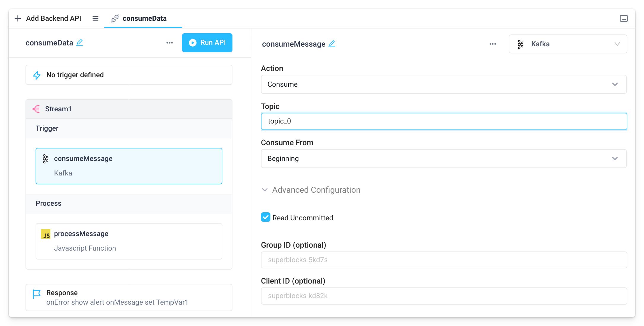Click the pencil edit icon next to consumeData
This screenshot has height=326, width=644.
[81, 43]
